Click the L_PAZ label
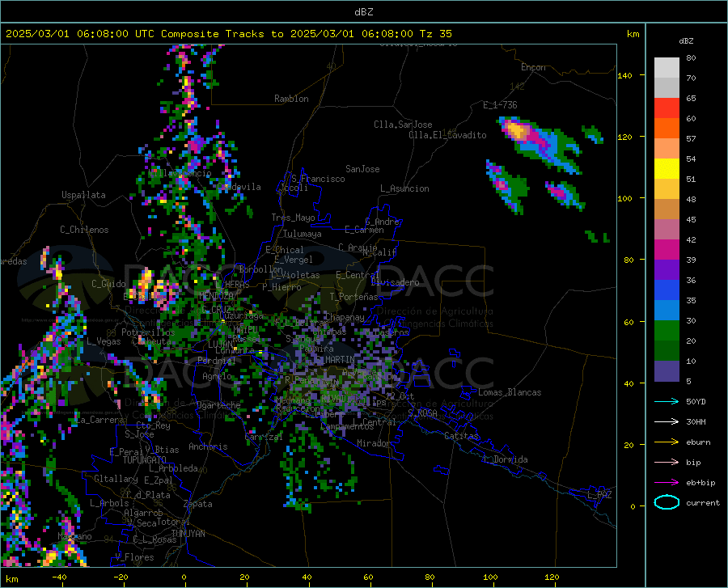Screen dimensions: 728x588 click(599, 495)
